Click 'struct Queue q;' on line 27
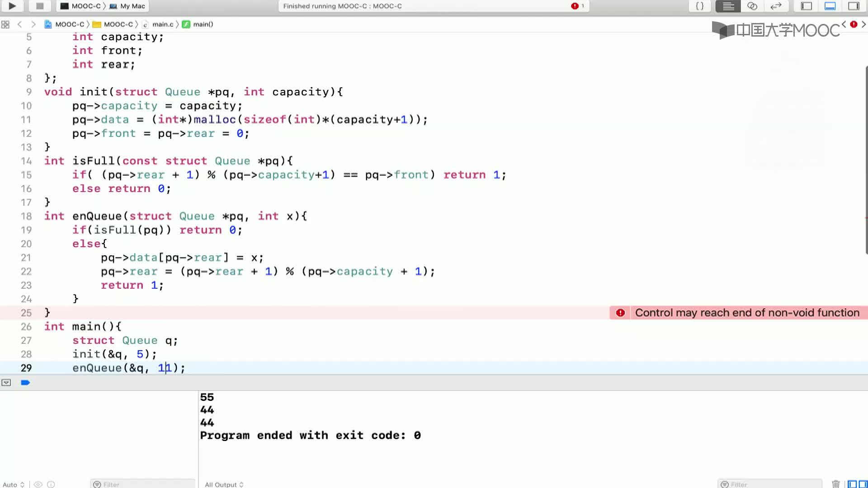 [x=125, y=340]
